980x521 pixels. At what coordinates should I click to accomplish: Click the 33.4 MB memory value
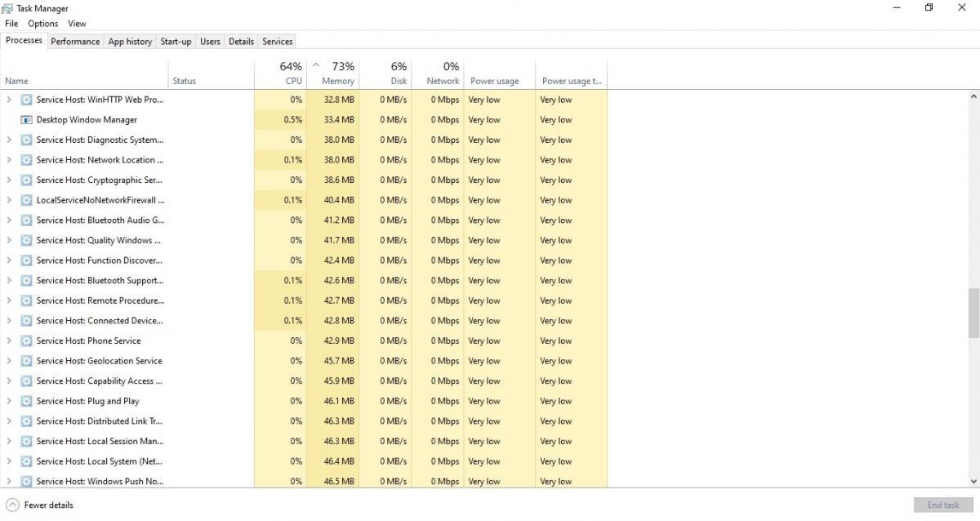(x=339, y=120)
